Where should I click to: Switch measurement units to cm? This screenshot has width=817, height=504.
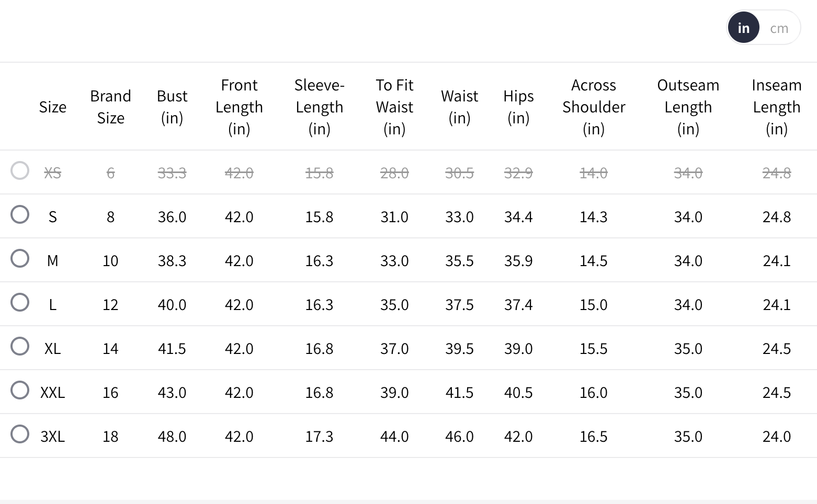pyautogui.click(x=779, y=28)
